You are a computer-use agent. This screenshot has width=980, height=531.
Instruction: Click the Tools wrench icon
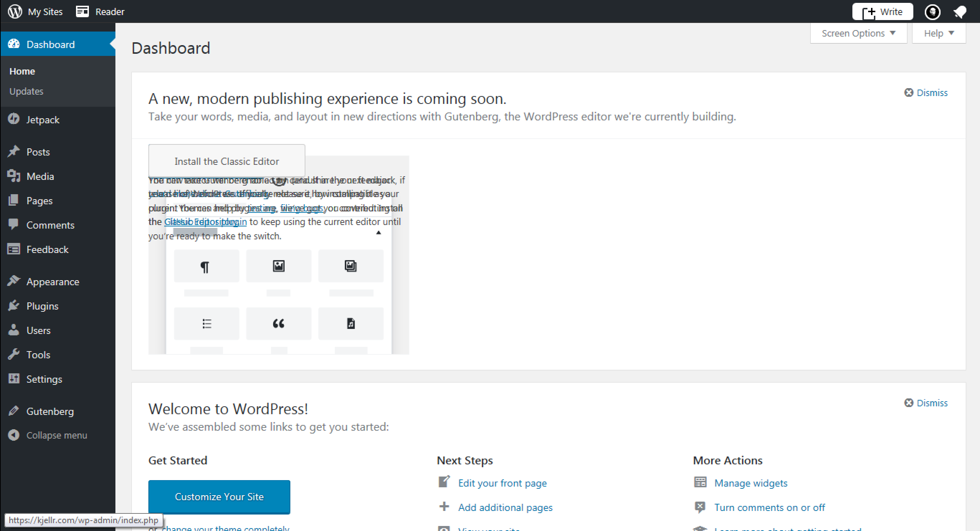tap(14, 354)
